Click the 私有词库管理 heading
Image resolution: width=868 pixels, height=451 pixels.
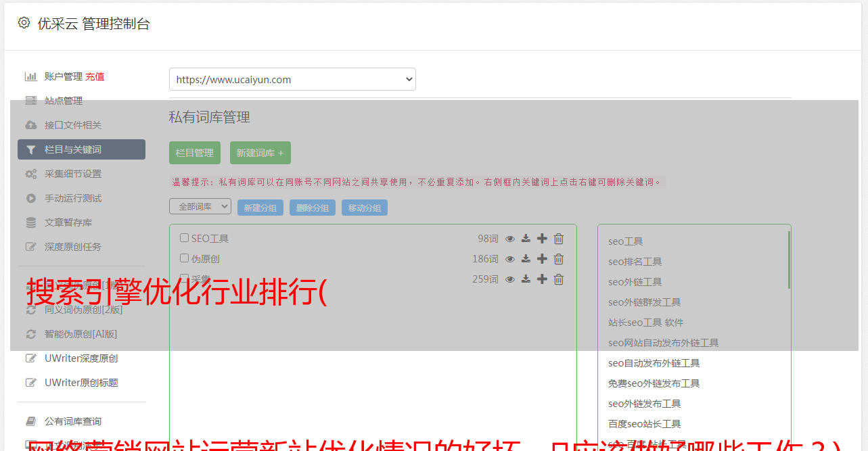[x=210, y=117]
